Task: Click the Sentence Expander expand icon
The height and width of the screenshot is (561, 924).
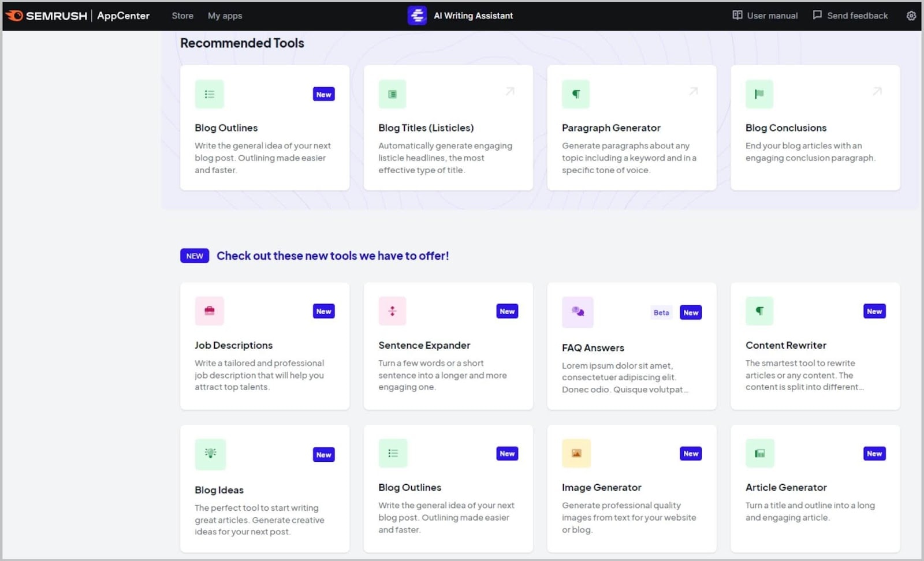Action: click(x=392, y=311)
